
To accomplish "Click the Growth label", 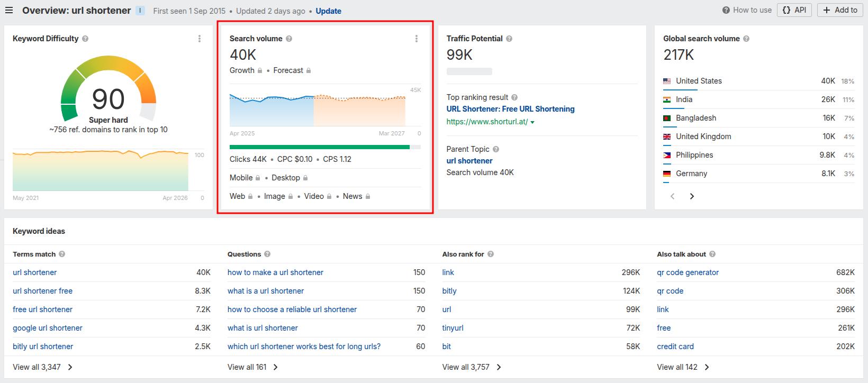I will [x=242, y=70].
